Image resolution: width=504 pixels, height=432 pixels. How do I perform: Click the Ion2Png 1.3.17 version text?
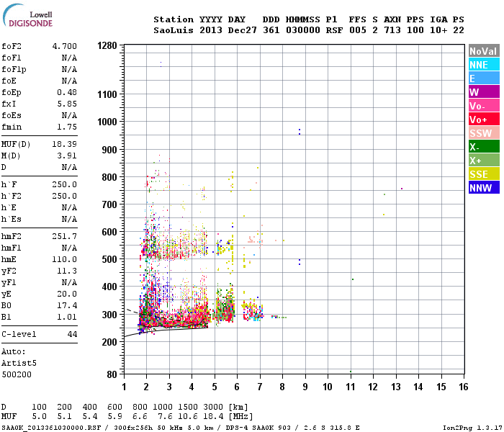(472, 428)
